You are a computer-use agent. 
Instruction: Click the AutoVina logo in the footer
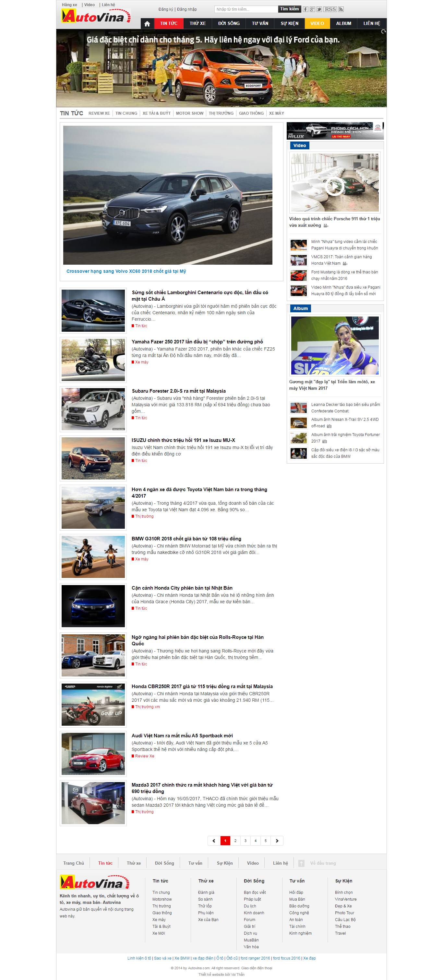(95, 882)
